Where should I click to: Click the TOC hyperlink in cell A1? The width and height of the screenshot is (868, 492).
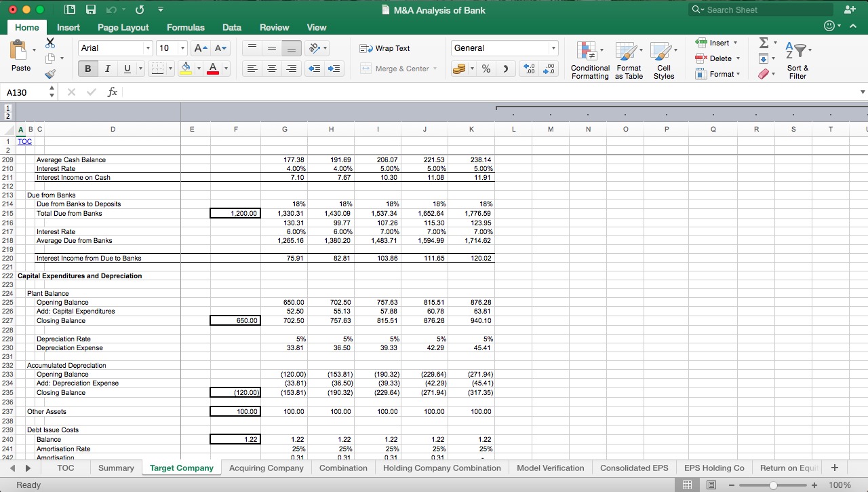[24, 141]
